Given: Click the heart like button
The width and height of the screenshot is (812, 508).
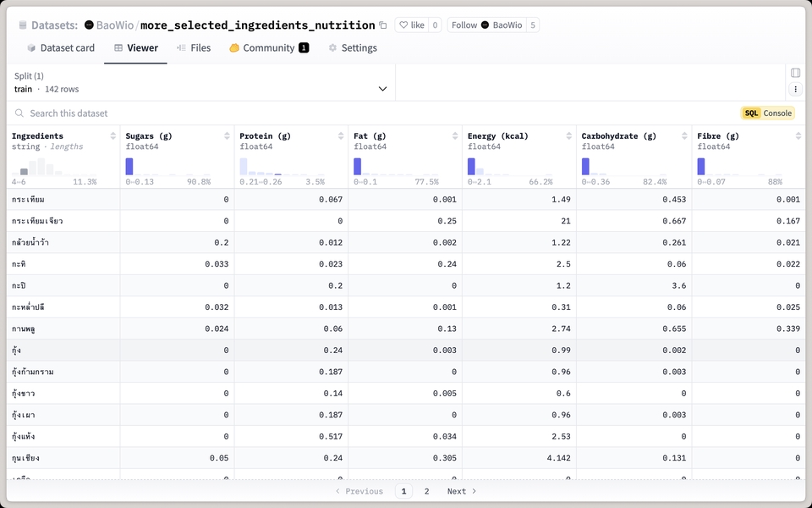Looking at the screenshot, I should coord(412,25).
